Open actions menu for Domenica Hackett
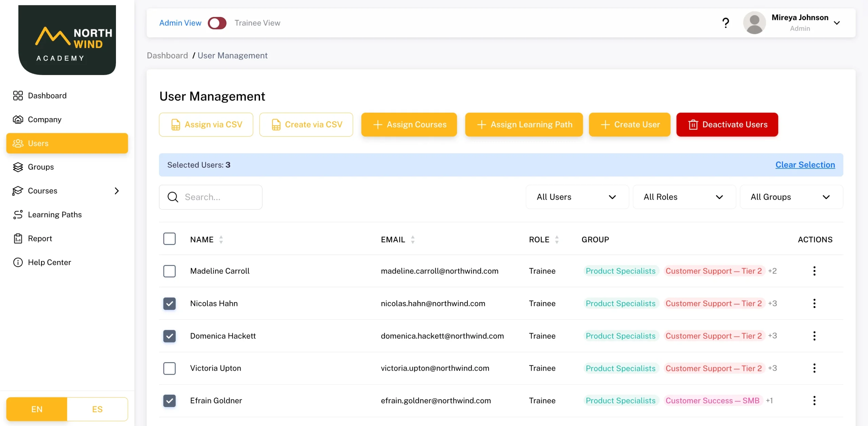Screen dimensions: 868x426 click(x=814, y=336)
